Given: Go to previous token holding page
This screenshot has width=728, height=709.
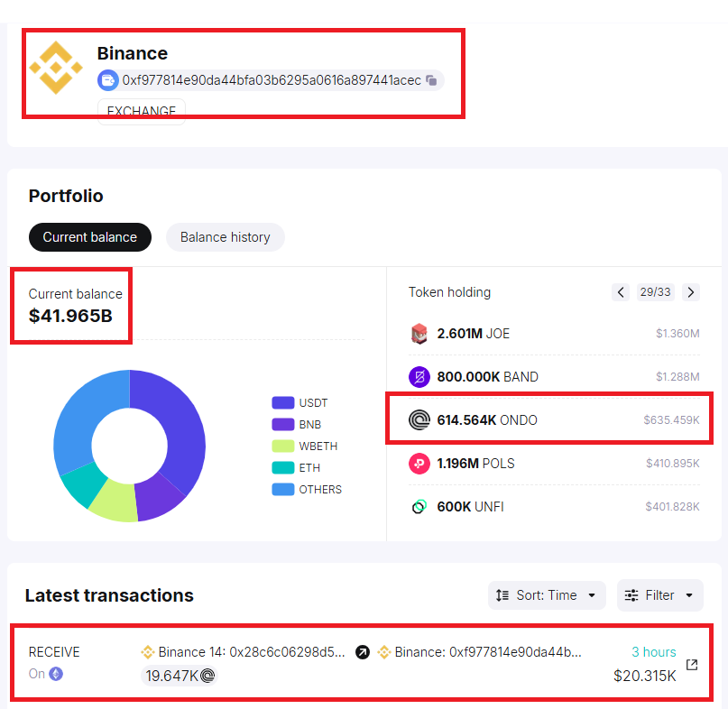Looking at the screenshot, I should [621, 292].
